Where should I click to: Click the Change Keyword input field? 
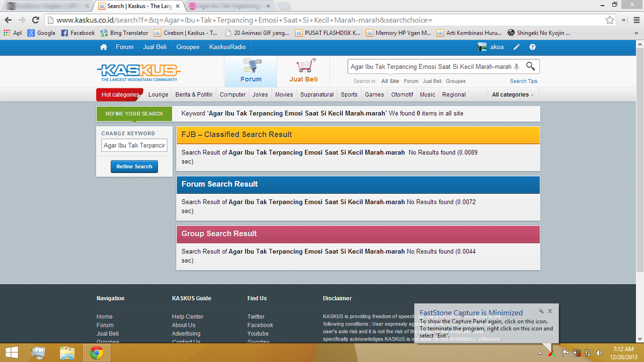pos(134,145)
